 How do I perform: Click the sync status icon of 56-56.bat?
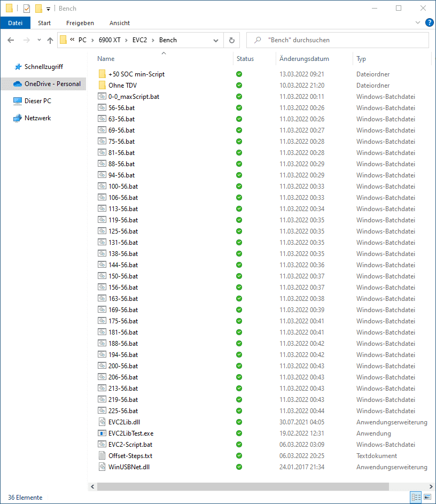tap(239, 107)
